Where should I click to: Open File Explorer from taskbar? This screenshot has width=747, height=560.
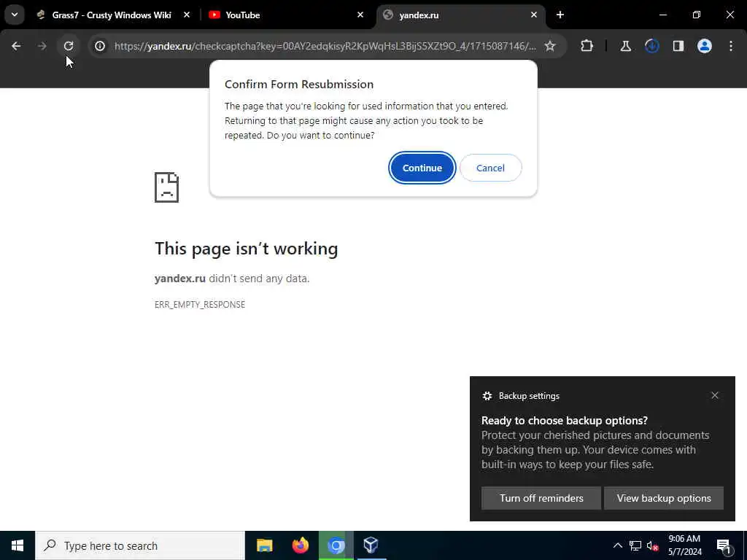(264, 545)
